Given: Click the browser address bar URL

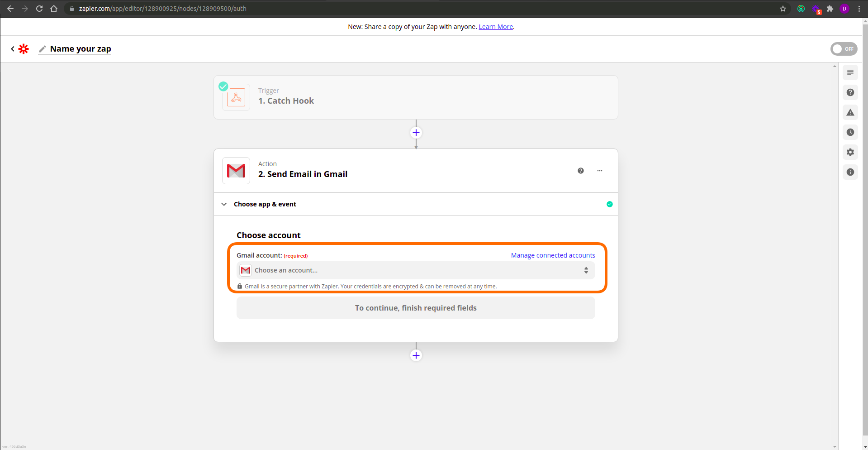Looking at the screenshot, I should pyautogui.click(x=163, y=9).
